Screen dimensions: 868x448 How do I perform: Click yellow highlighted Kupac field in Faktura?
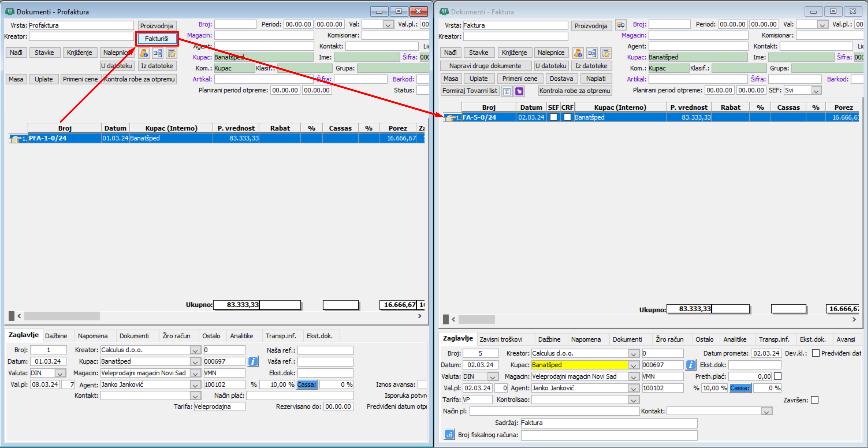coord(580,365)
